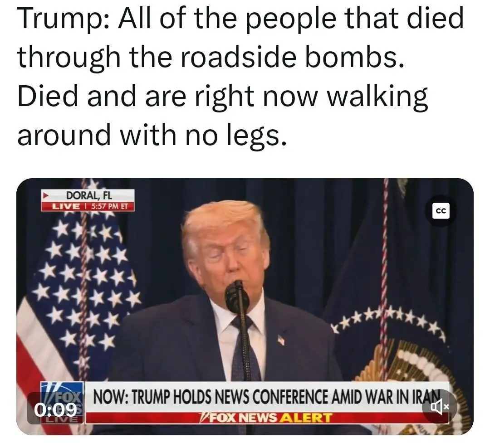The image size is (490, 448).
Task: Select the DORAL, FL location label
Action: (x=89, y=195)
